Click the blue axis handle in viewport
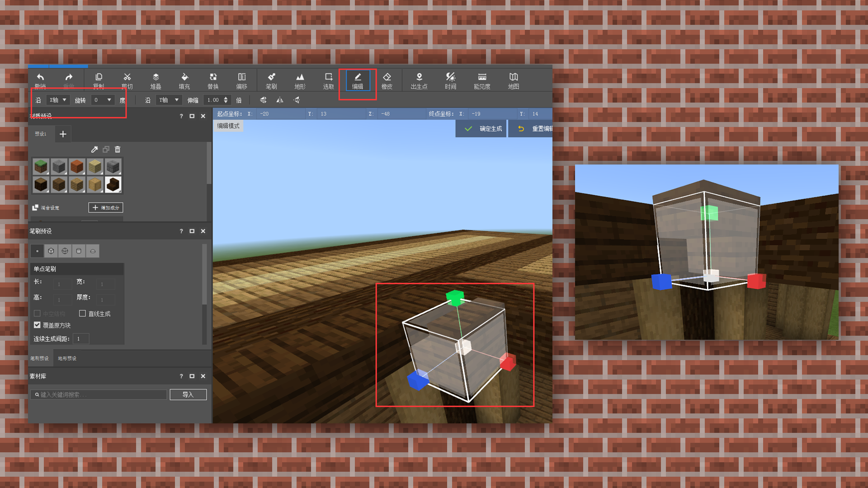This screenshot has height=488, width=868. (x=418, y=380)
